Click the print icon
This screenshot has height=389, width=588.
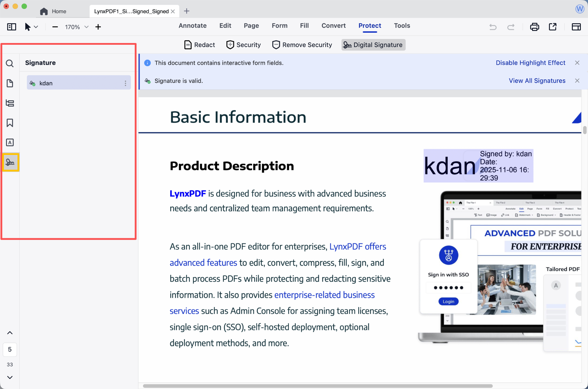click(534, 27)
